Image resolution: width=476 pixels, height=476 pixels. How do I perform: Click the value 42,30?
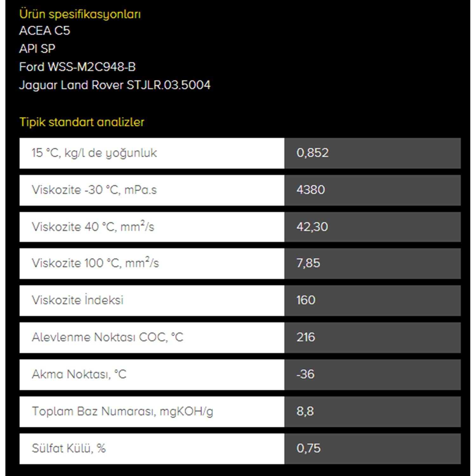312,227
